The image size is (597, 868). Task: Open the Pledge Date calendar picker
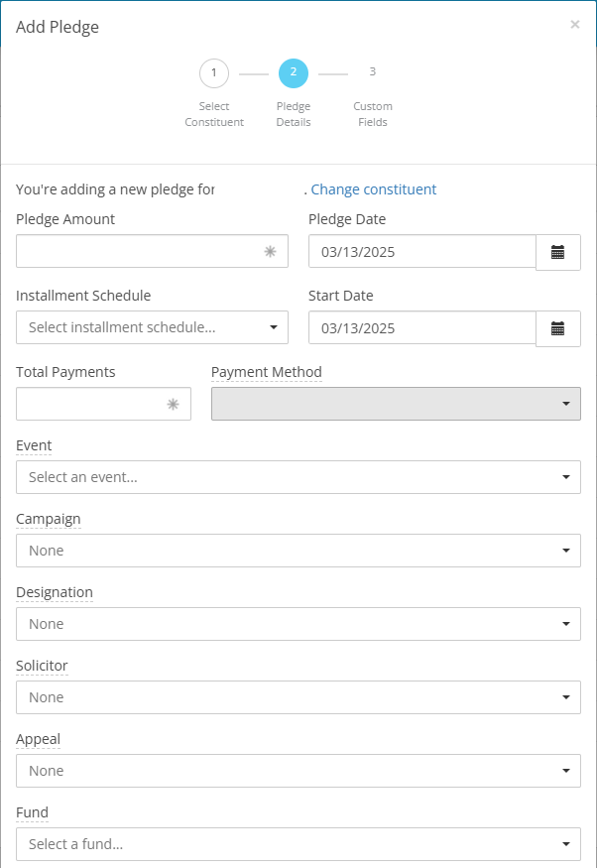(557, 252)
